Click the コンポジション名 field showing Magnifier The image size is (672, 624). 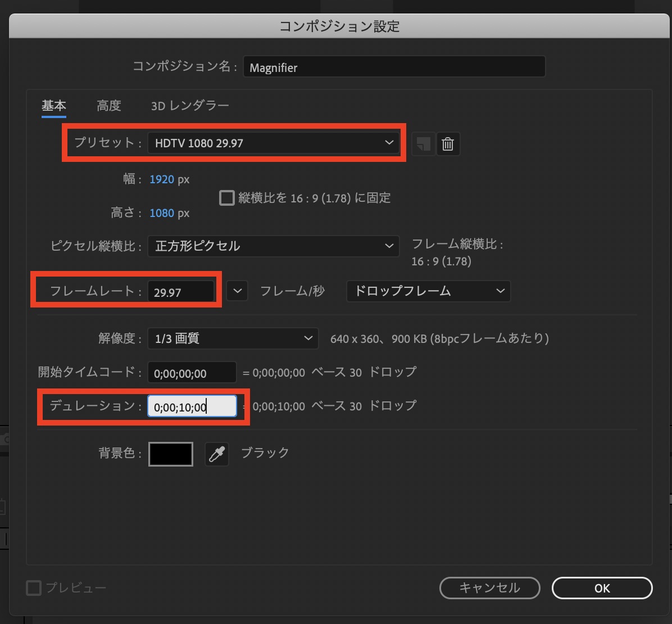(x=394, y=67)
